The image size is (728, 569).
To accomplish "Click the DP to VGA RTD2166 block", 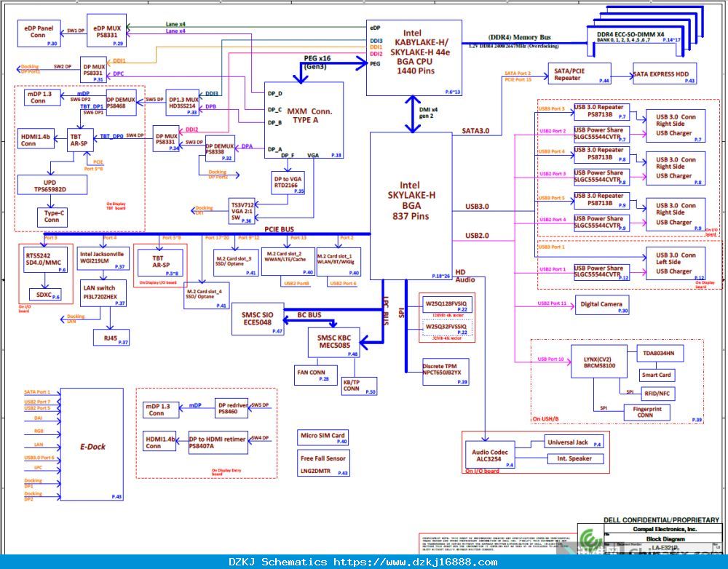I will click(288, 183).
